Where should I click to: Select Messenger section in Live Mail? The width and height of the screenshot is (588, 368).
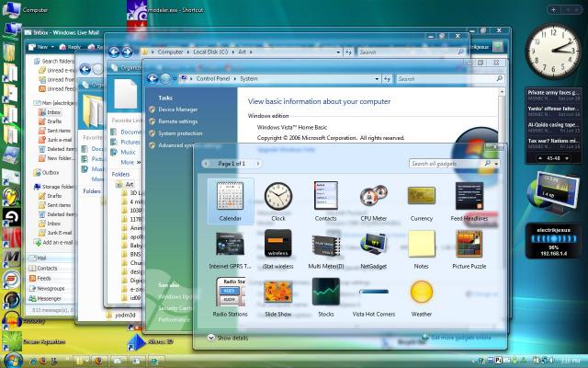(x=51, y=298)
